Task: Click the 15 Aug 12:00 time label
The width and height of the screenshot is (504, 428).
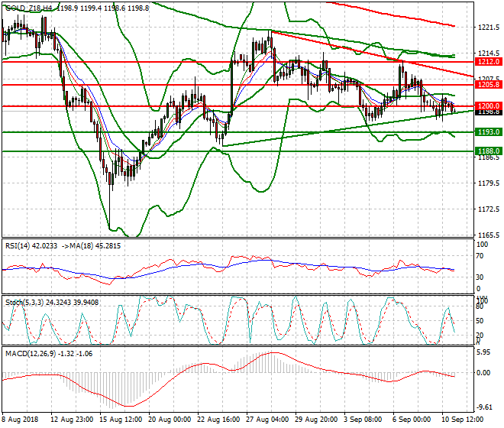Action: click(x=121, y=420)
